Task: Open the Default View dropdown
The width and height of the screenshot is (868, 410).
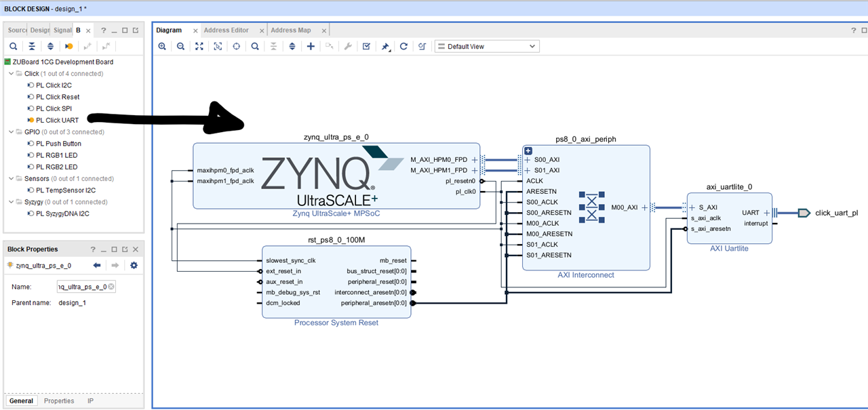Action: (486, 47)
